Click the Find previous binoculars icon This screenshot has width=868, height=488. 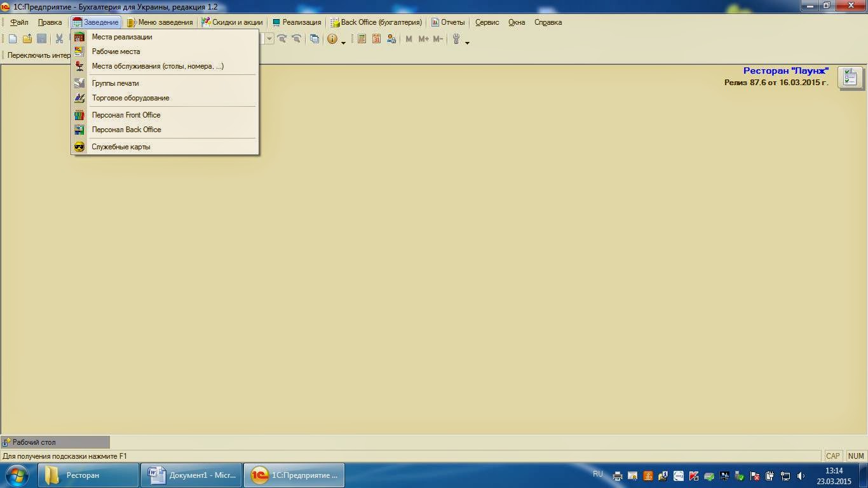296,39
